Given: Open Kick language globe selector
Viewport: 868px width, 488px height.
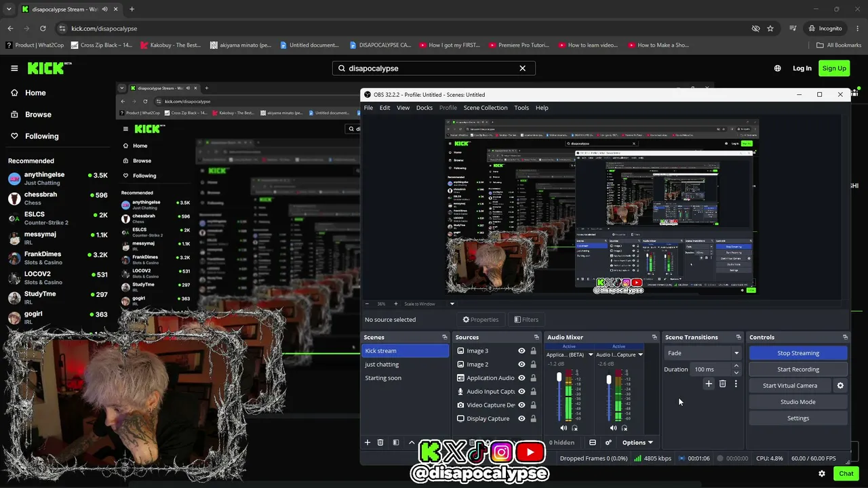Looking at the screenshot, I should pyautogui.click(x=777, y=68).
